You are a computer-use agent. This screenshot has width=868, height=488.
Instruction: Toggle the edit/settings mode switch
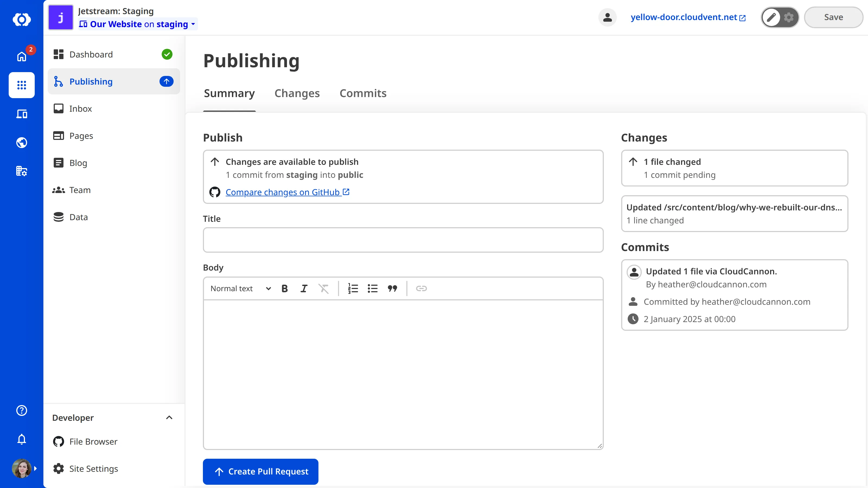(780, 17)
